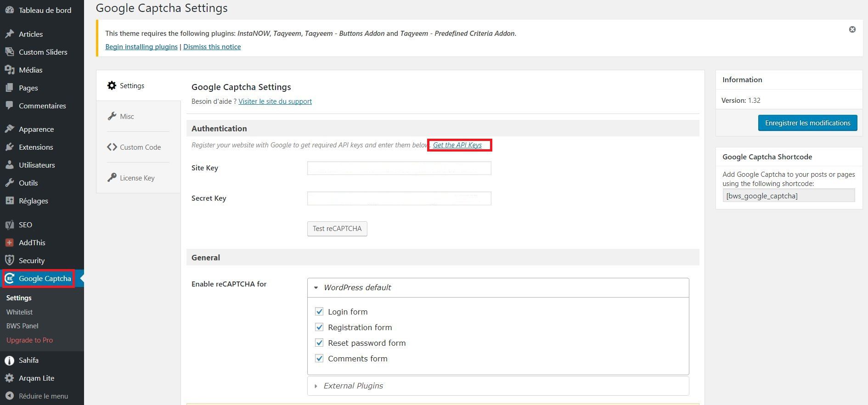The height and width of the screenshot is (405, 868).
Task: Click the Test reCAPTCHA button
Action: (x=337, y=229)
